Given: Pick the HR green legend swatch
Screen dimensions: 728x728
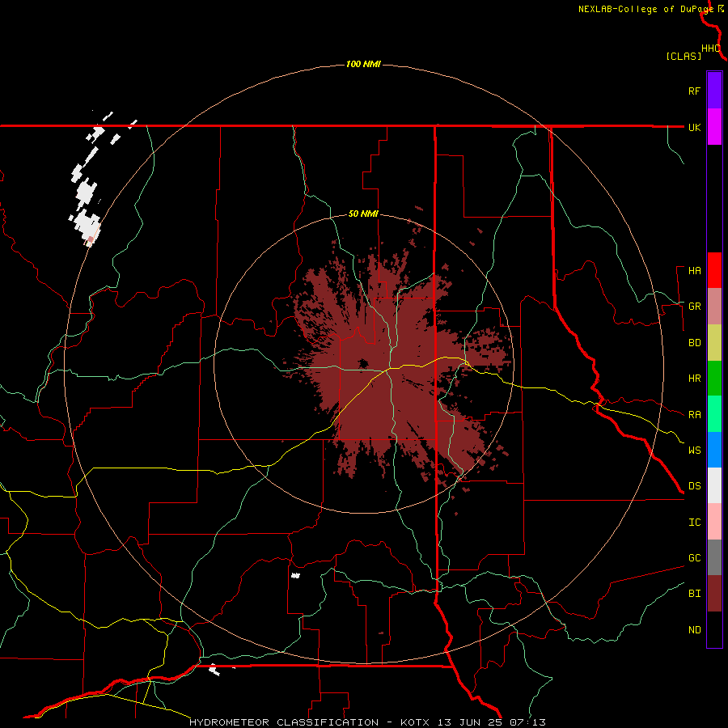Looking at the screenshot, I should pyautogui.click(x=714, y=379).
